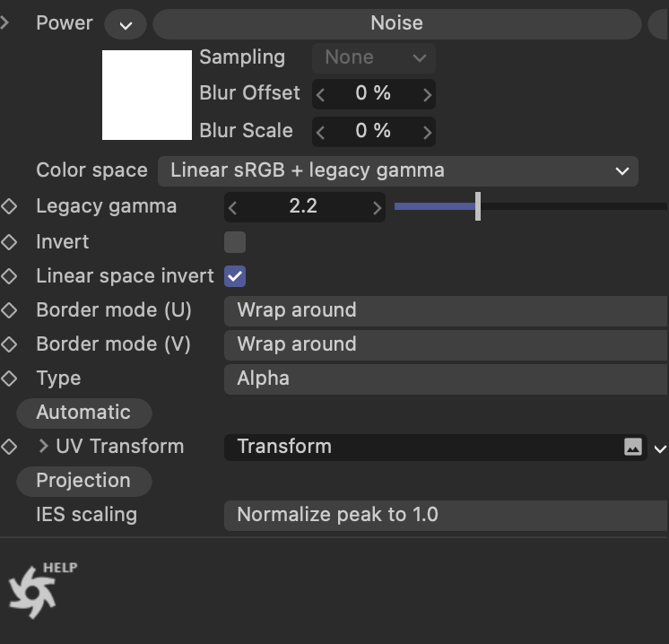Viewport: 669px width, 644px height.
Task: Enable the Invert checkbox
Action: [235, 242]
